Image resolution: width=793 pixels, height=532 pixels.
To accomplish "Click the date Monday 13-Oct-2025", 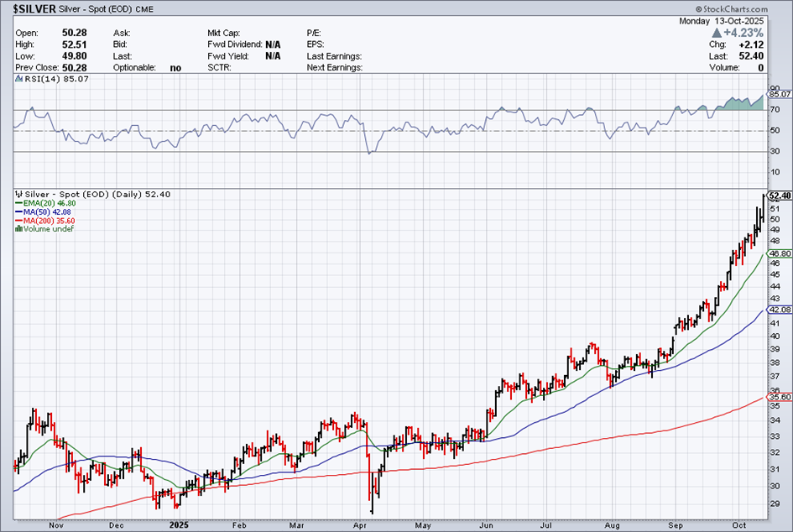I will [x=721, y=21].
